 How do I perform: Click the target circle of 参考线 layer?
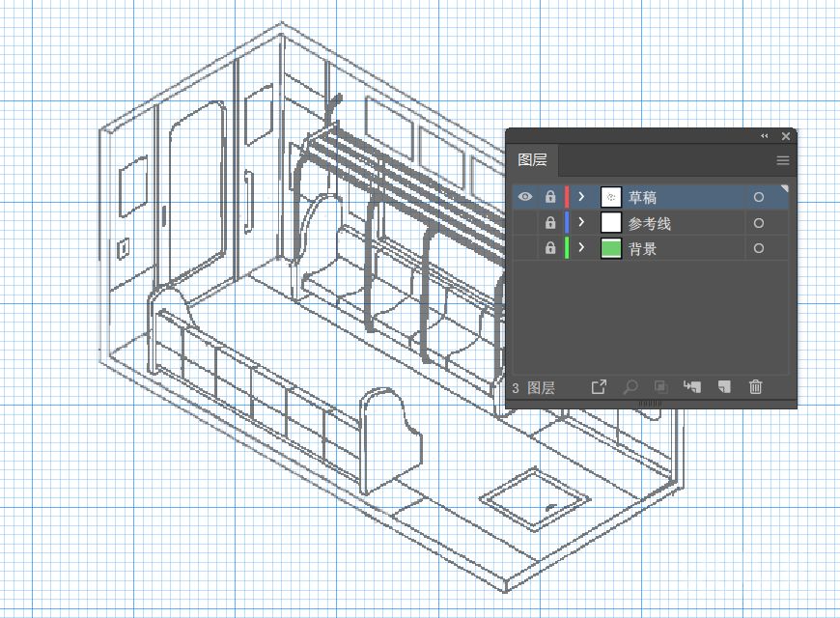(x=759, y=223)
